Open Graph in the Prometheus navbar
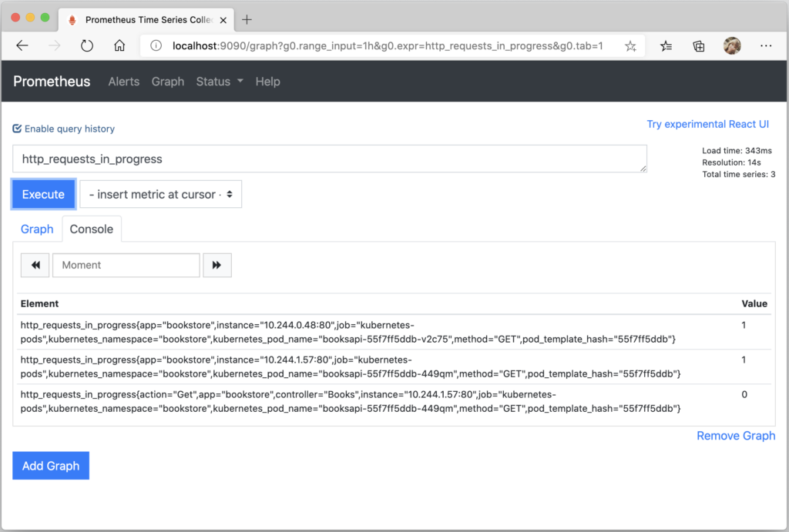789x532 pixels. point(167,82)
